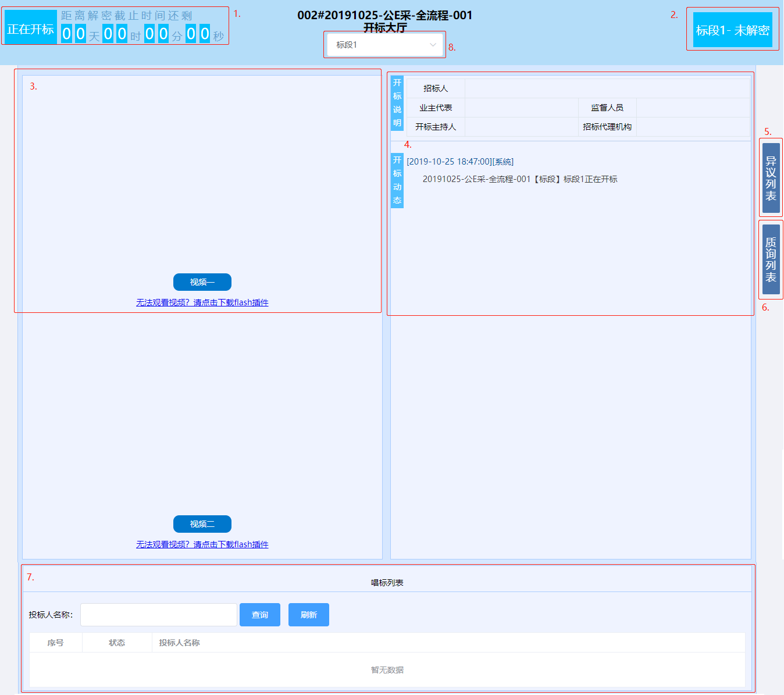This screenshot has height=695, width=784.
Task: Click the 状态 column header
Action: (x=116, y=643)
